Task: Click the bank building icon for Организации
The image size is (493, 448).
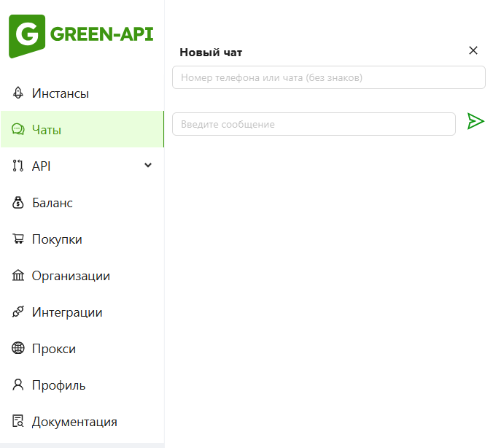Action: click(18, 276)
